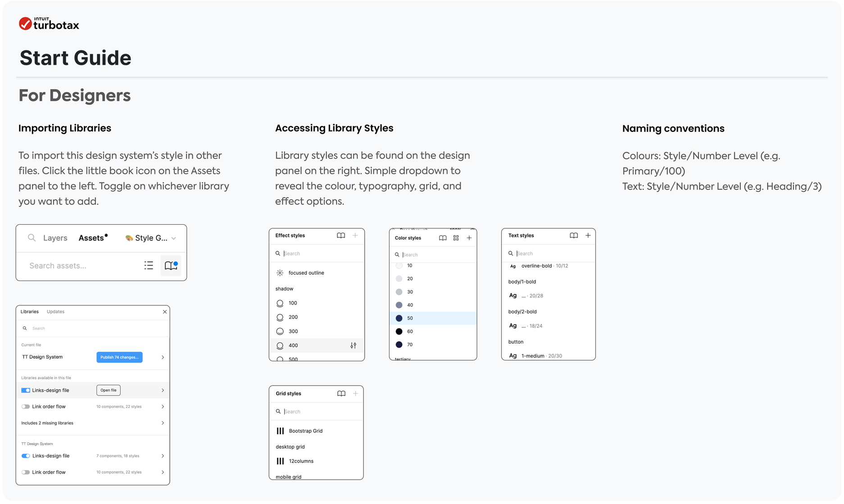Switch to list view icon in assets panel
The width and height of the screenshot is (844, 504).
[149, 265]
